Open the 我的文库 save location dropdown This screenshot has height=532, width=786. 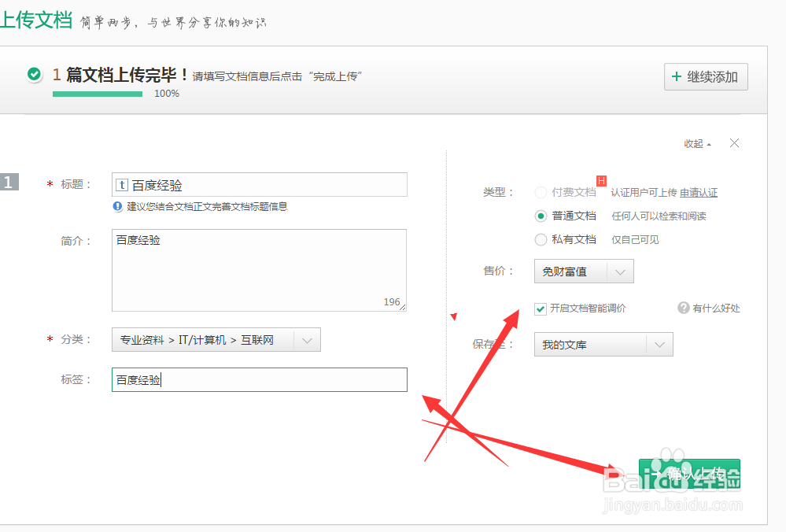(603, 345)
